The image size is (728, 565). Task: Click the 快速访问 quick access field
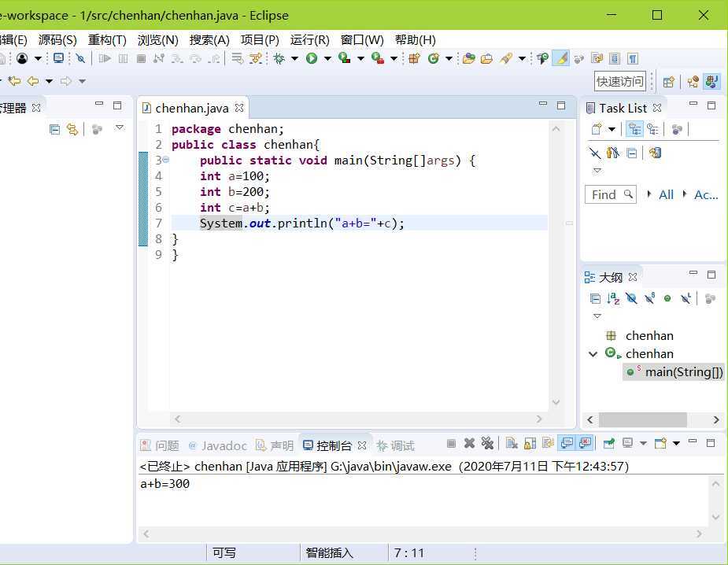click(x=620, y=82)
